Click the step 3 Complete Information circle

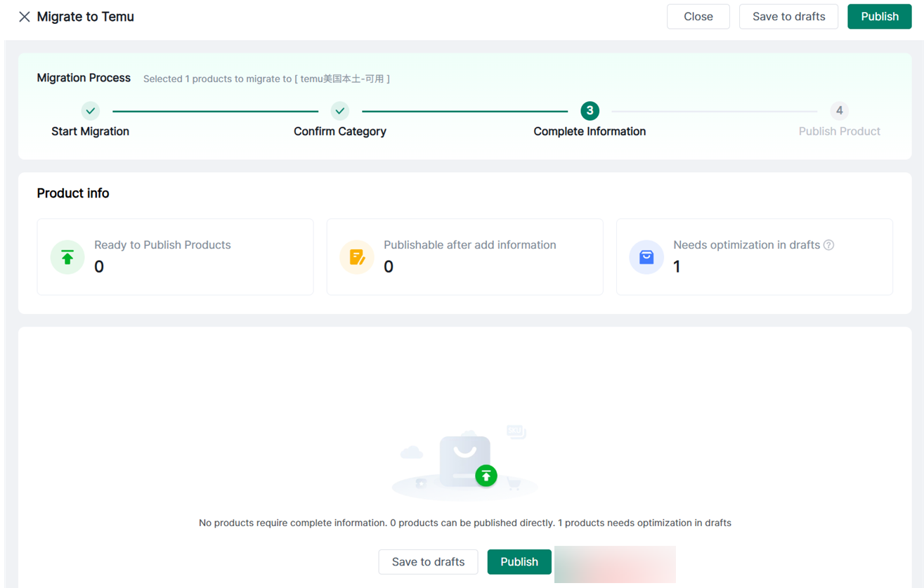pyautogui.click(x=590, y=111)
